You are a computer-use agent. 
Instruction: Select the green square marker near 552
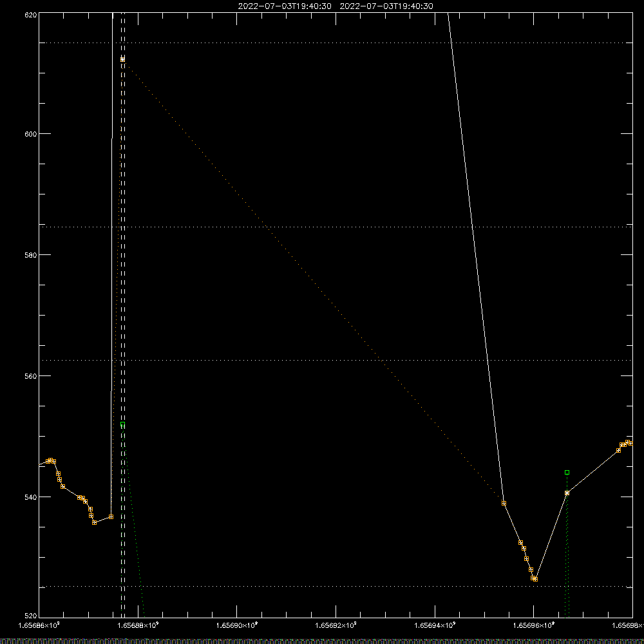coord(122,424)
